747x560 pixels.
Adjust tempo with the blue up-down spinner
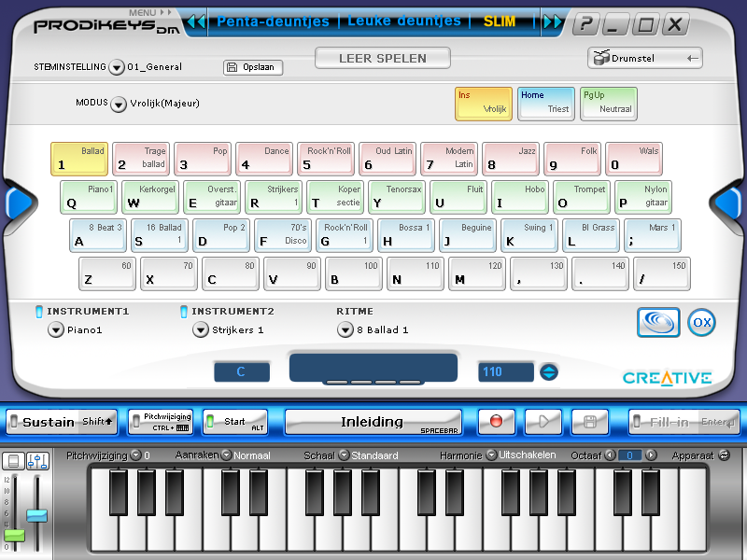click(549, 371)
